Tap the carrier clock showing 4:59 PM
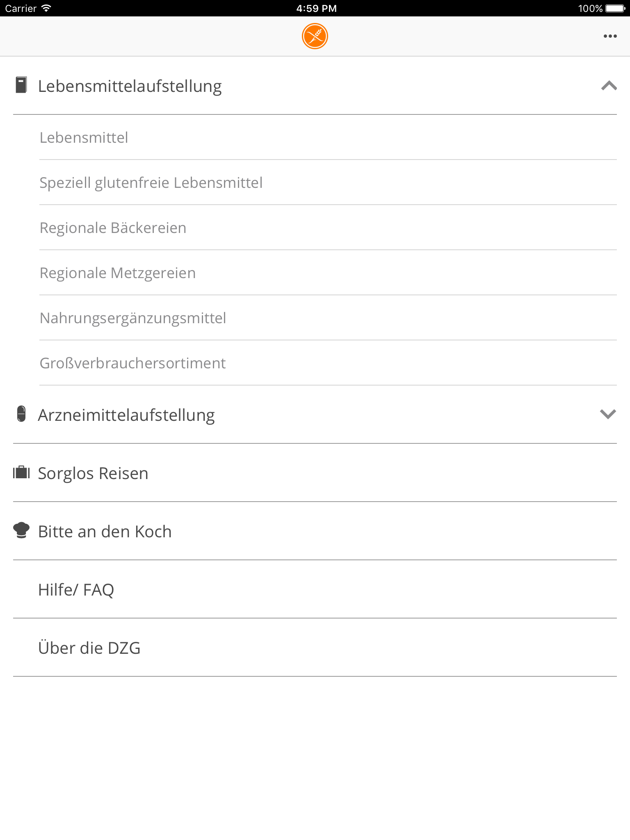This screenshot has height=840, width=630. pos(315,7)
